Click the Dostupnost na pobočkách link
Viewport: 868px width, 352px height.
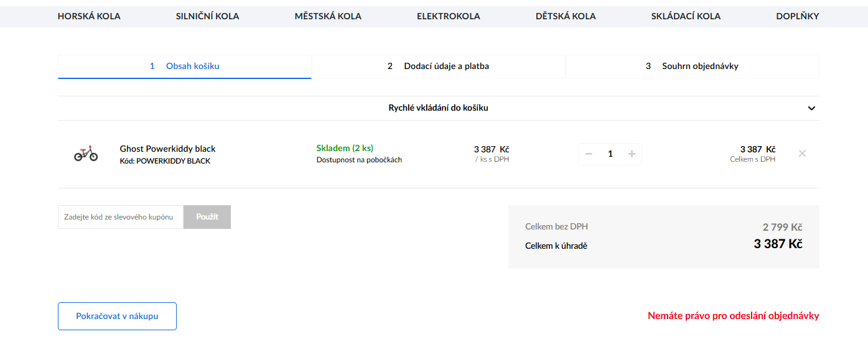[359, 160]
